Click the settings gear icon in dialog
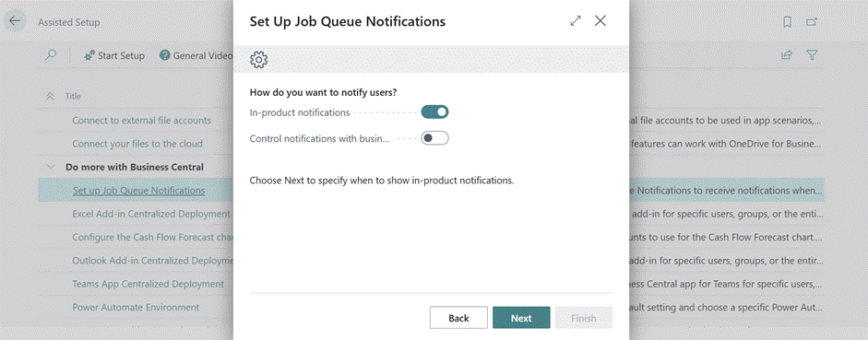 pyautogui.click(x=258, y=60)
